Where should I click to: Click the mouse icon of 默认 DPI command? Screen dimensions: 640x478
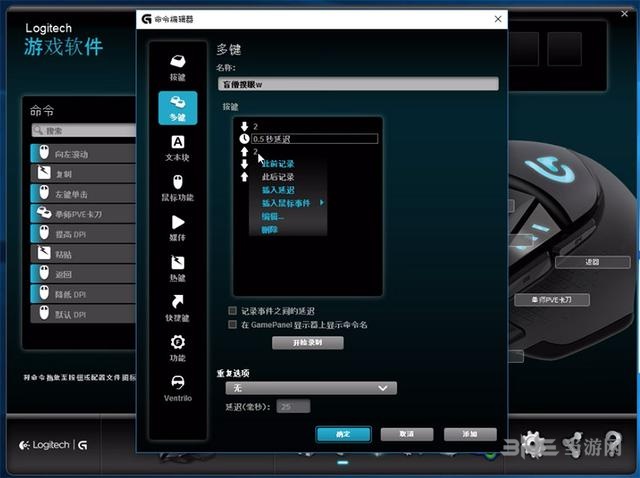tap(44, 313)
